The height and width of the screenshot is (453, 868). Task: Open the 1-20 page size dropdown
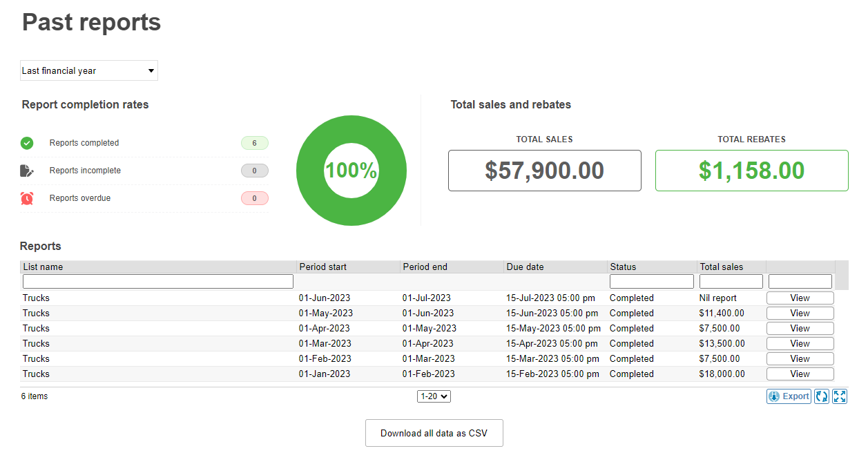[x=434, y=396]
